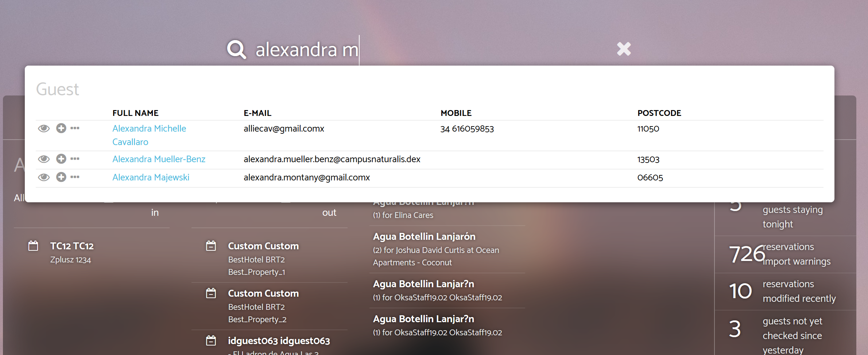Image resolution: width=868 pixels, height=355 pixels.
Task: Click the search magnifier icon
Action: (236, 49)
